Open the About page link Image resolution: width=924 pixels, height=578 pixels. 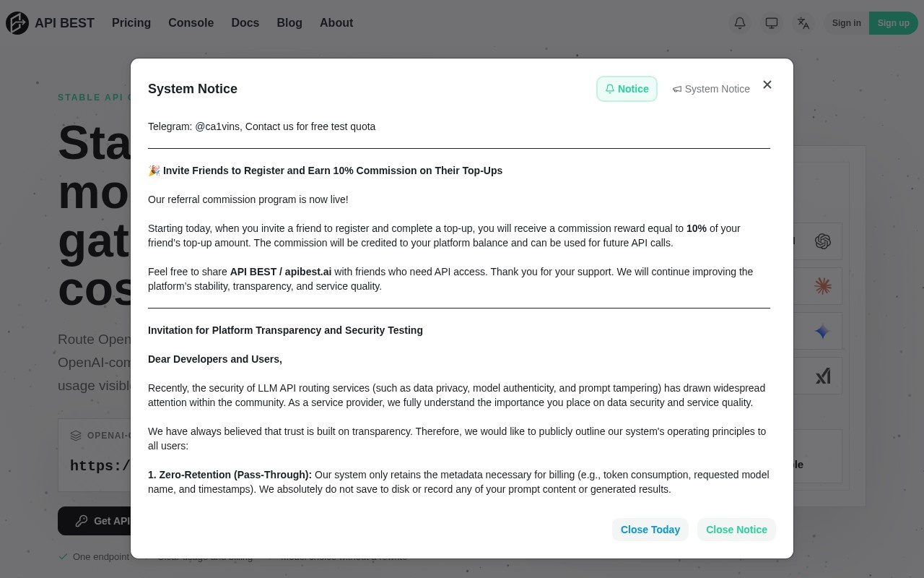coord(336,23)
